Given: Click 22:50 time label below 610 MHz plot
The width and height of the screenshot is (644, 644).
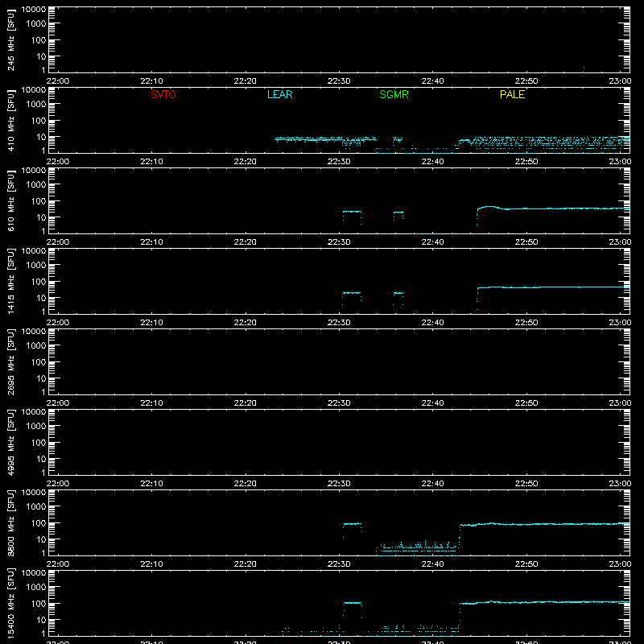Looking at the screenshot, I should click(526, 242).
